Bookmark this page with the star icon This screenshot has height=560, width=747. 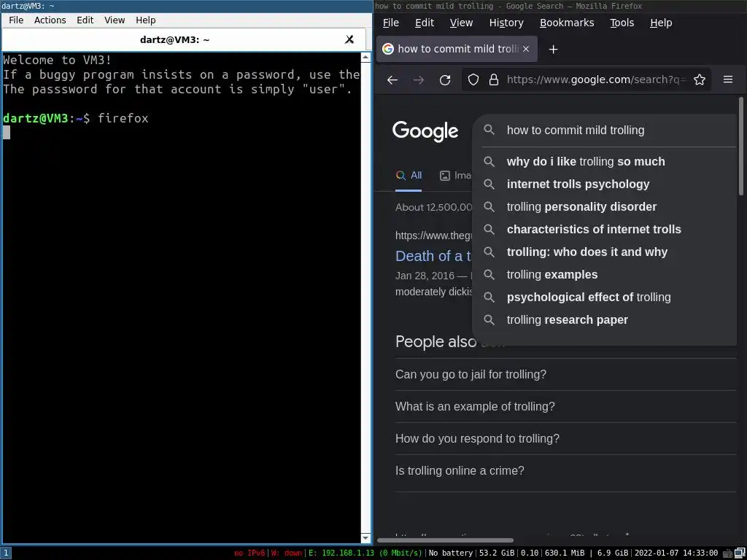[700, 79]
